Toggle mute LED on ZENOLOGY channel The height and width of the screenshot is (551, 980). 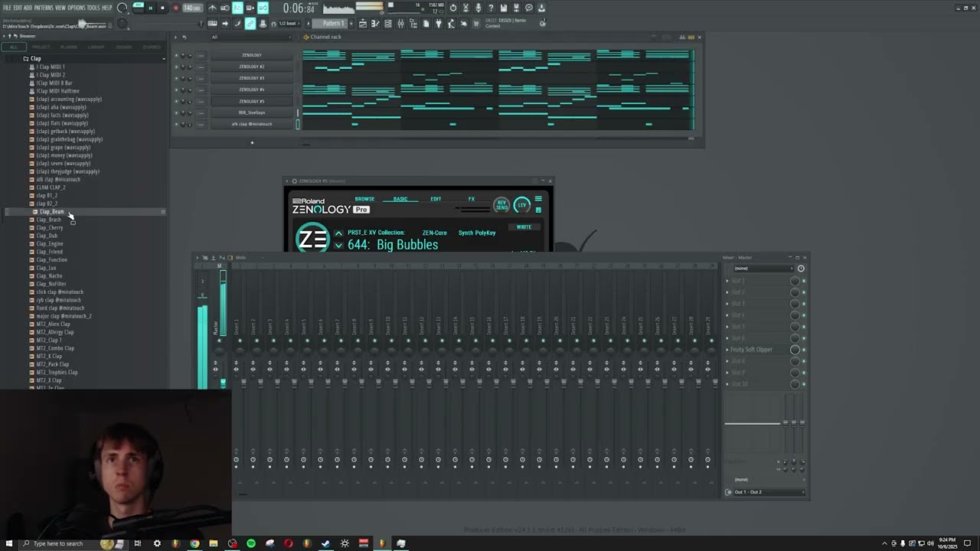coord(176,55)
